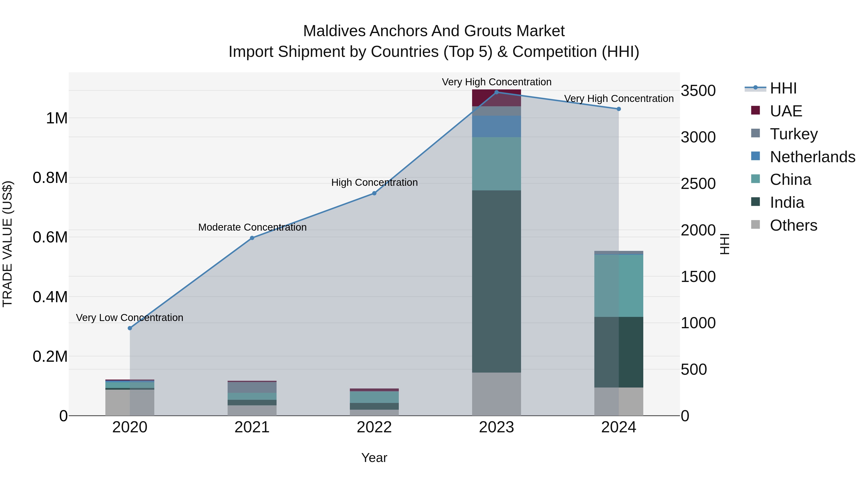Toggle the India legend entry
The image size is (868, 488).
pos(777,202)
